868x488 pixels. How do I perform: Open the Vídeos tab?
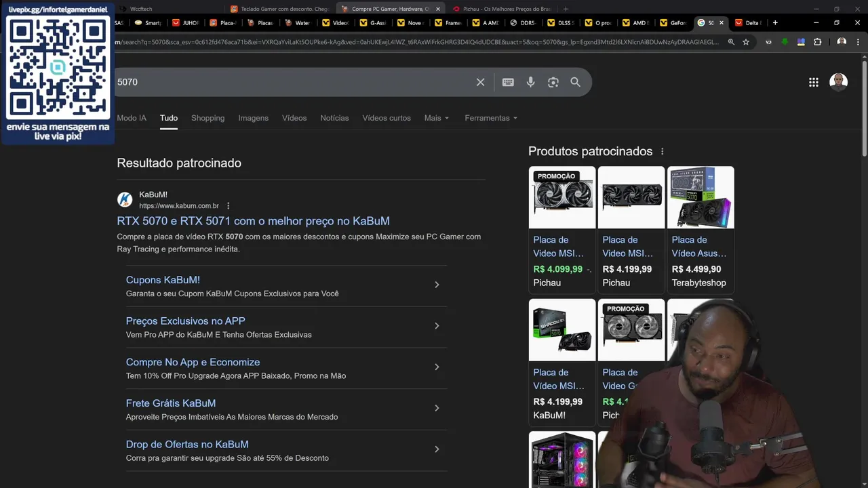294,118
